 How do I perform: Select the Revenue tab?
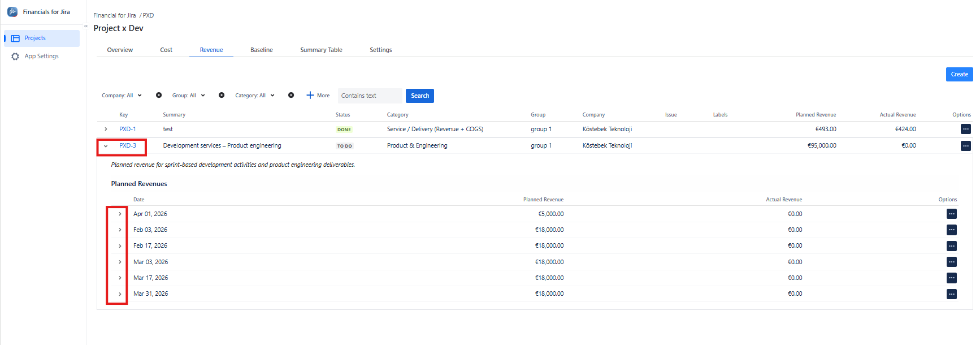[211, 50]
